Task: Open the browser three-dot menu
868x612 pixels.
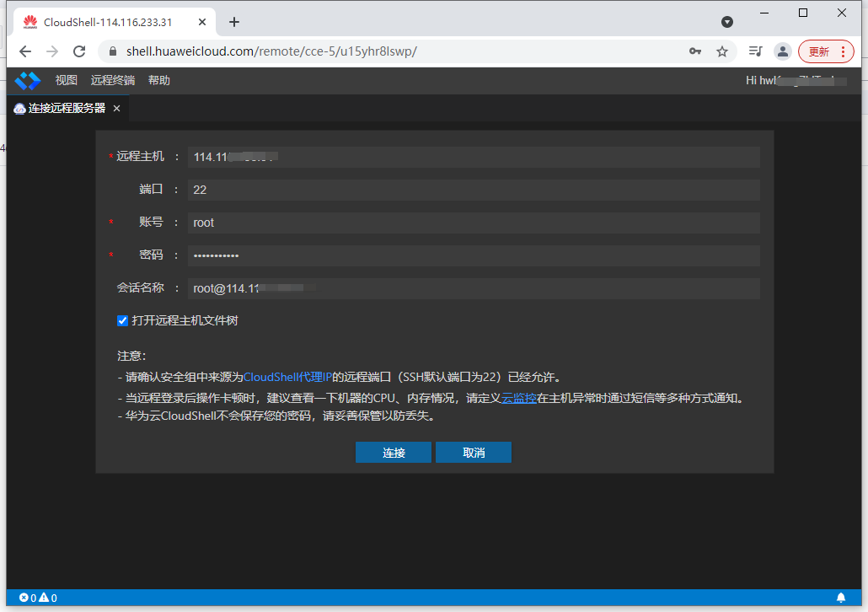Action: click(x=843, y=51)
